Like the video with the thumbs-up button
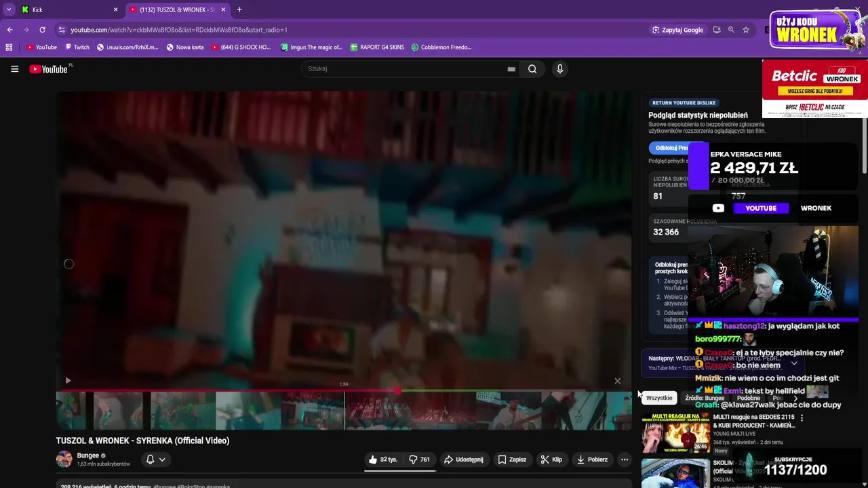The width and height of the screenshot is (868, 488). (x=383, y=460)
